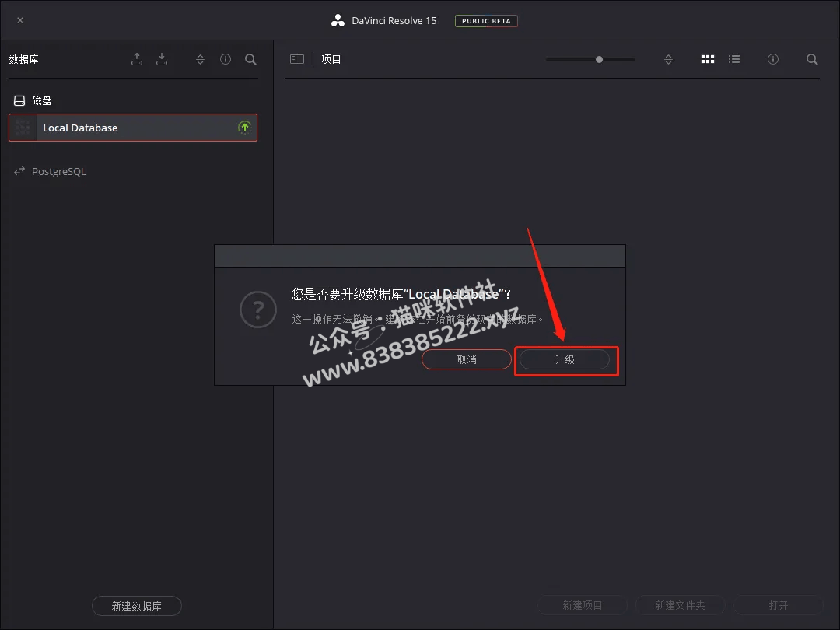This screenshot has width=840, height=630.
Task: Click the DaVinci Resolve 15 title text
Action: tap(394, 21)
